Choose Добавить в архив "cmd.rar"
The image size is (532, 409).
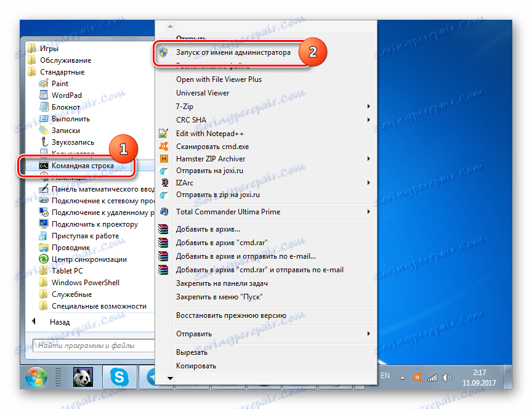222,243
